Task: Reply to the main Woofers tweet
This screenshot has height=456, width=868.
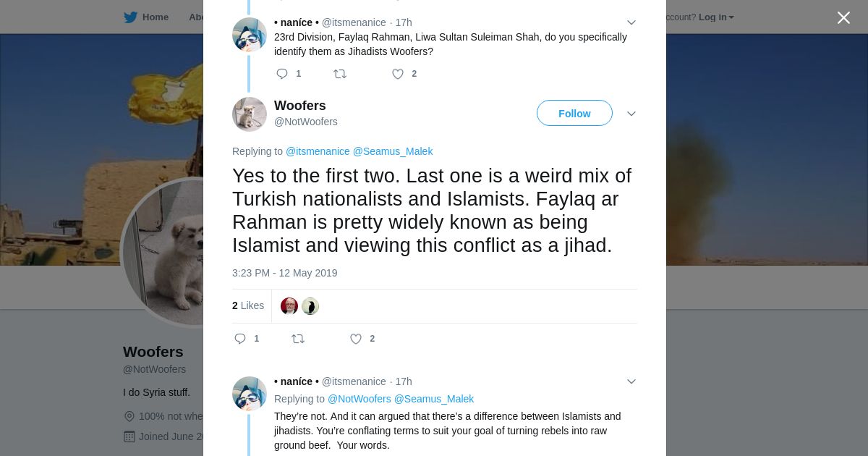Action: [x=241, y=339]
